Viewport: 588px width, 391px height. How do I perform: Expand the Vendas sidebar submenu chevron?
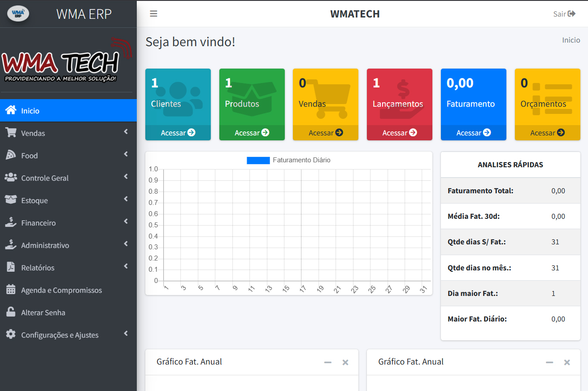(126, 132)
